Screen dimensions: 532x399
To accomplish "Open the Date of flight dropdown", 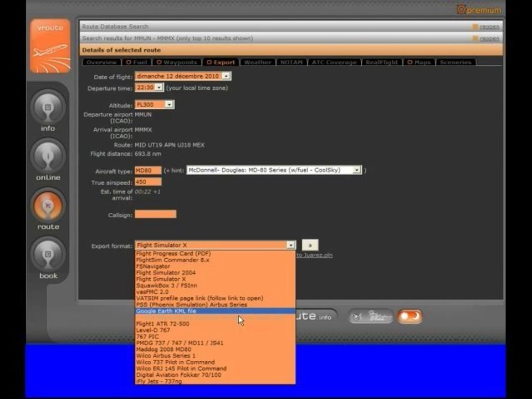I will [226, 76].
